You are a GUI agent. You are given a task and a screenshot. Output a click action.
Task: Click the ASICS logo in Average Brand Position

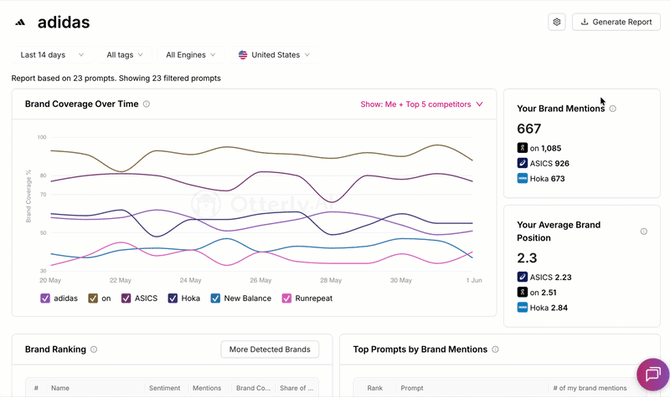click(522, 277)
